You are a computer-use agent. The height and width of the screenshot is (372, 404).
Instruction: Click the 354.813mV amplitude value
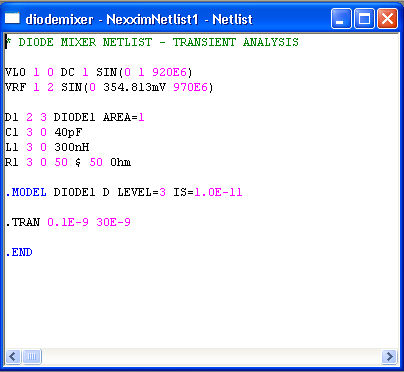point(134,87)
